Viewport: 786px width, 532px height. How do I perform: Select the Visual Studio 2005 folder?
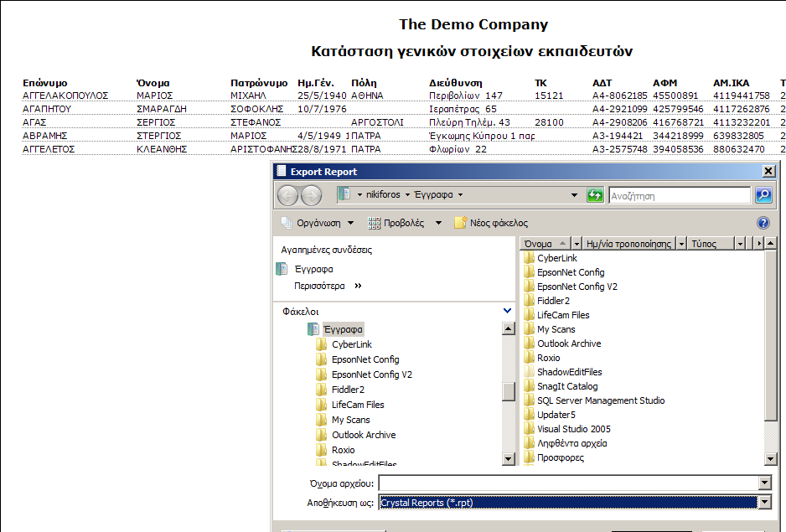click(573, 429)
